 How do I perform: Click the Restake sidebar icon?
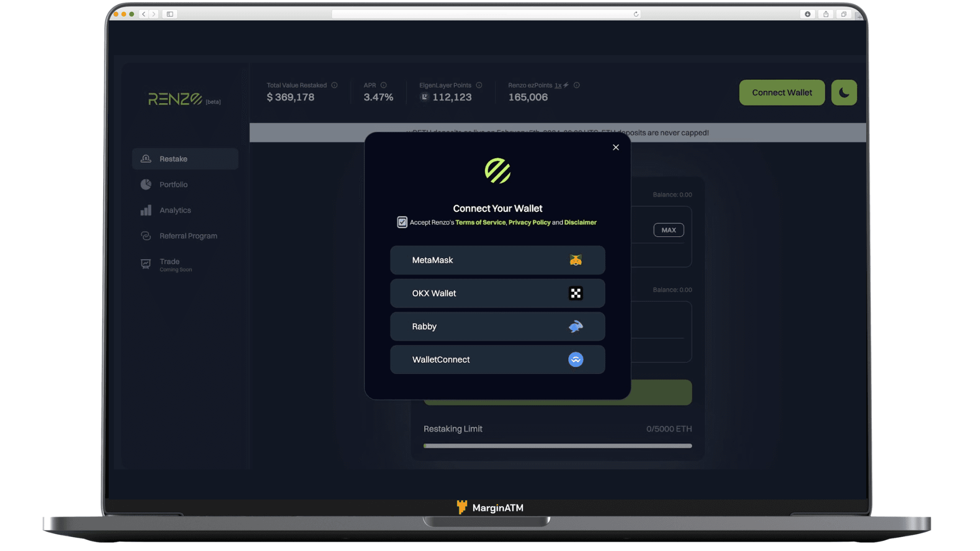point(146,159)
